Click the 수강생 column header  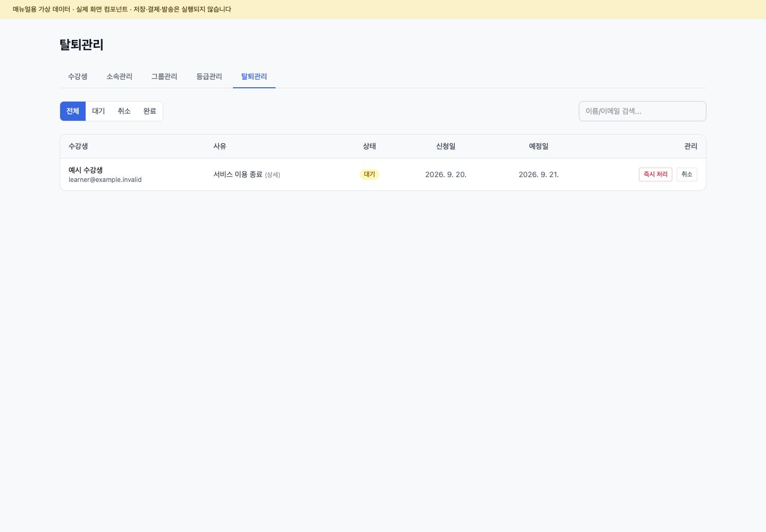coord(78,146)
